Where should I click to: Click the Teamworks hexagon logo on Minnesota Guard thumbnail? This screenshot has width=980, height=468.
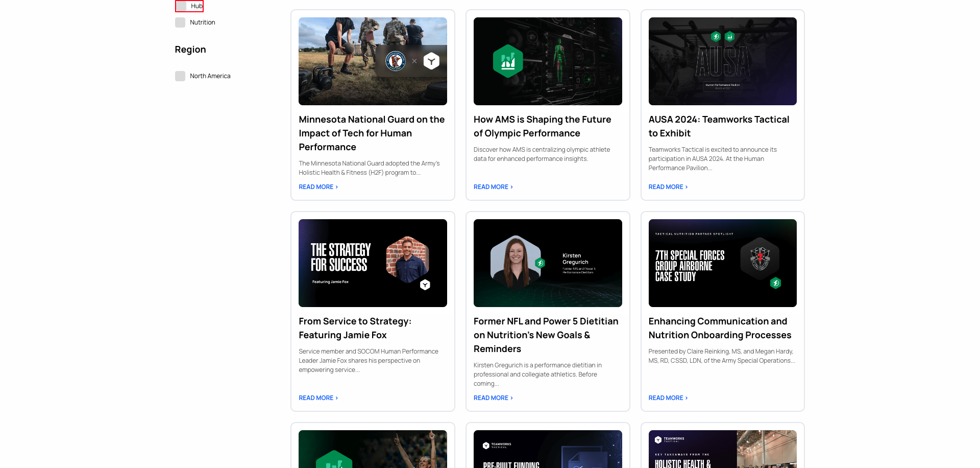click(x=431, y=60)
